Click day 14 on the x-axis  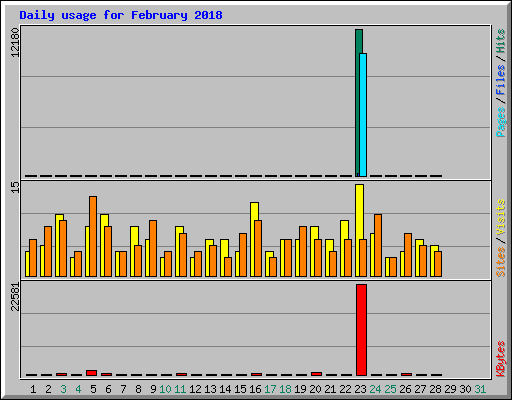click(x=225, y=389)
